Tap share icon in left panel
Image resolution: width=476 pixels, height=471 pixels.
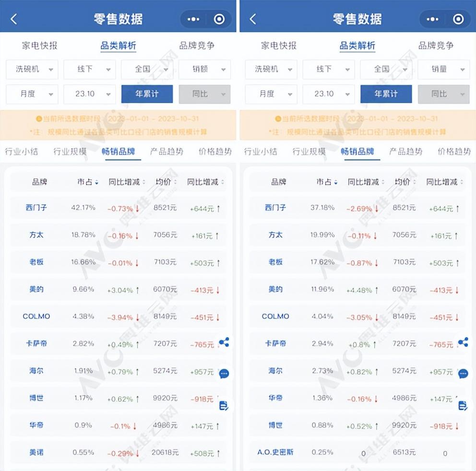[224, 342]
